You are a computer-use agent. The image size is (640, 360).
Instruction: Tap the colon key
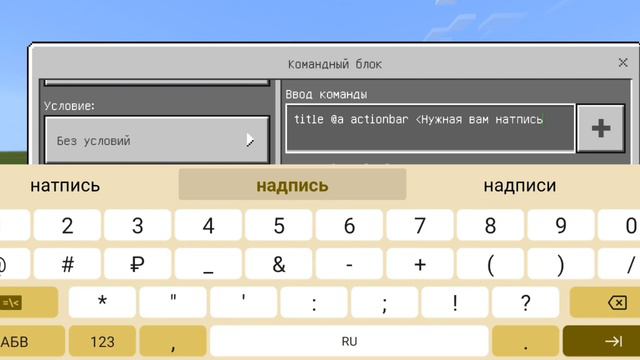coord(314,302)
